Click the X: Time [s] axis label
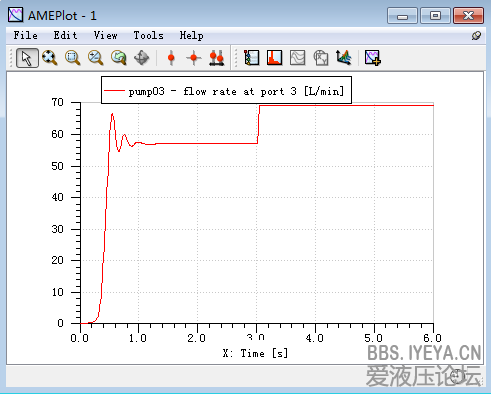The image size is (491, 394). [x=255, y=353]
